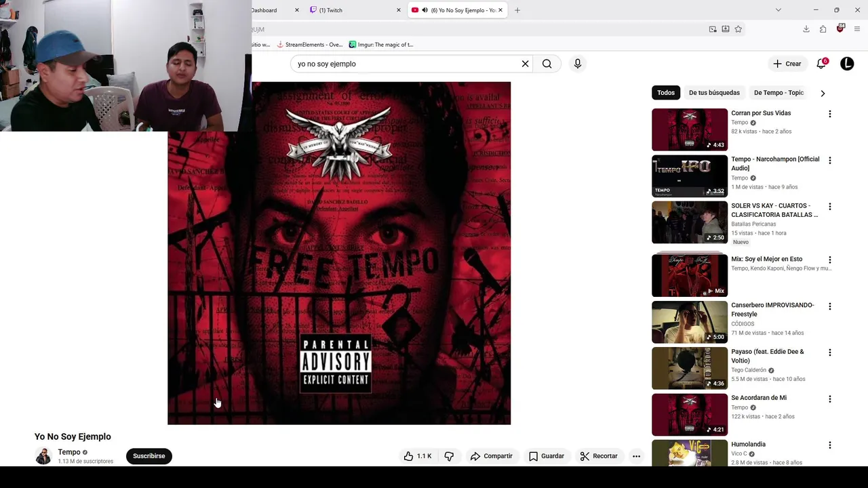Click the Guardar save button
Image resolution: width=868 pixels, height=488 pixels.
click(547, 456)
